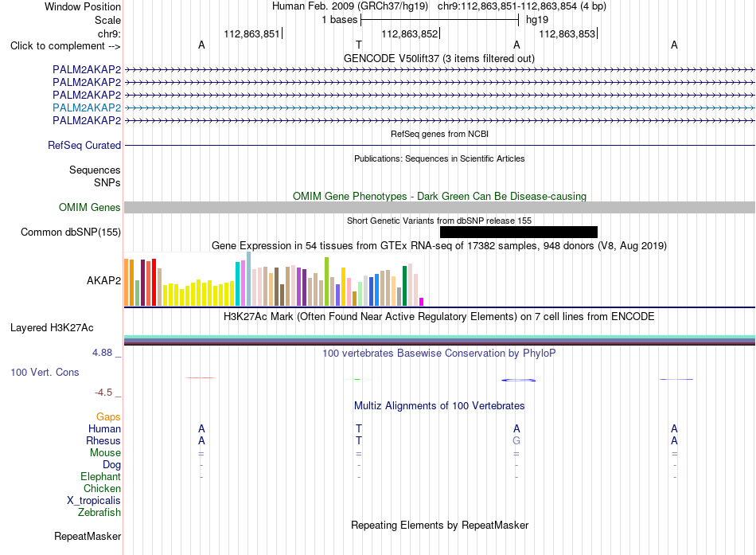Open 'Repeating Elements by RepeatMasker' title
Image resolution: width=756 pixels, height=555 pixels.
click(439, 525)
